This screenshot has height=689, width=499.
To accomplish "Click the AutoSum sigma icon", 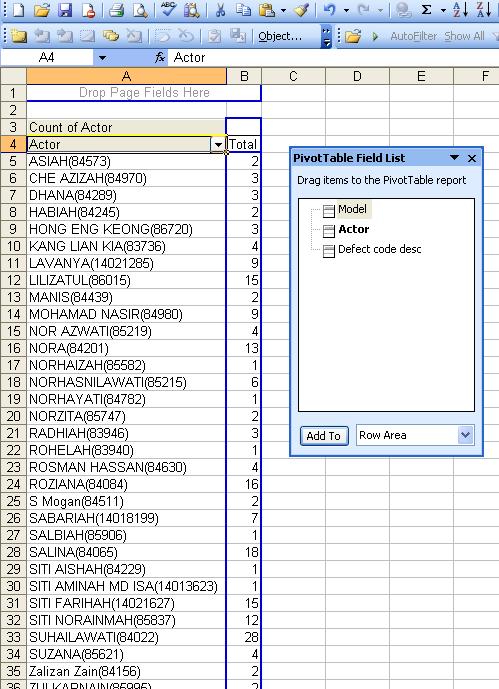I will coord(427,10).
